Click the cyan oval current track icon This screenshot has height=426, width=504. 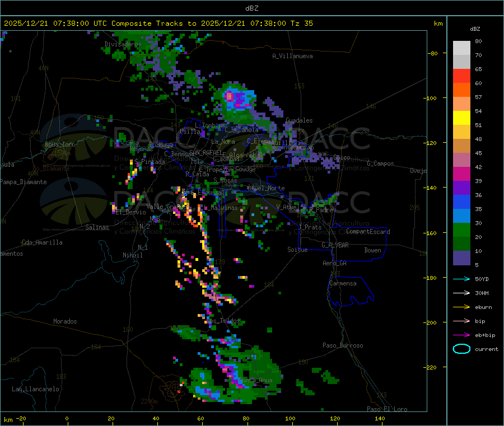(x=461, y=349)
